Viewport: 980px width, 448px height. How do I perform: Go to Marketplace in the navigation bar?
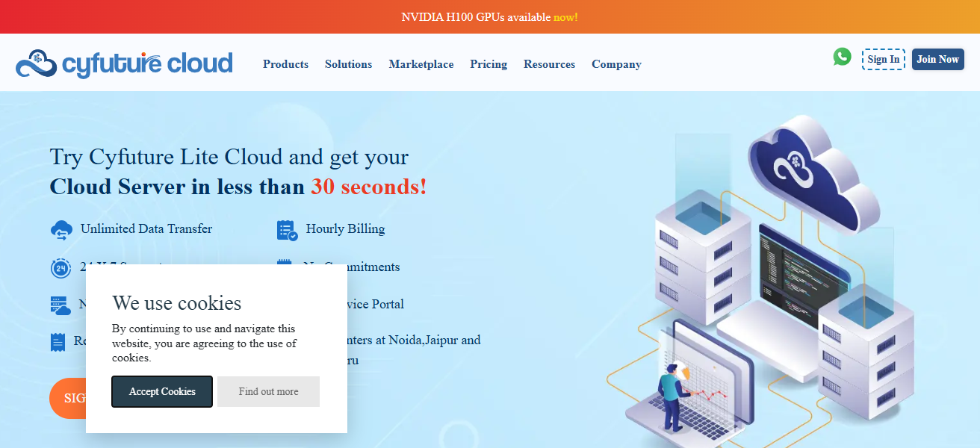pyautogui.click(x=421, y=64)
